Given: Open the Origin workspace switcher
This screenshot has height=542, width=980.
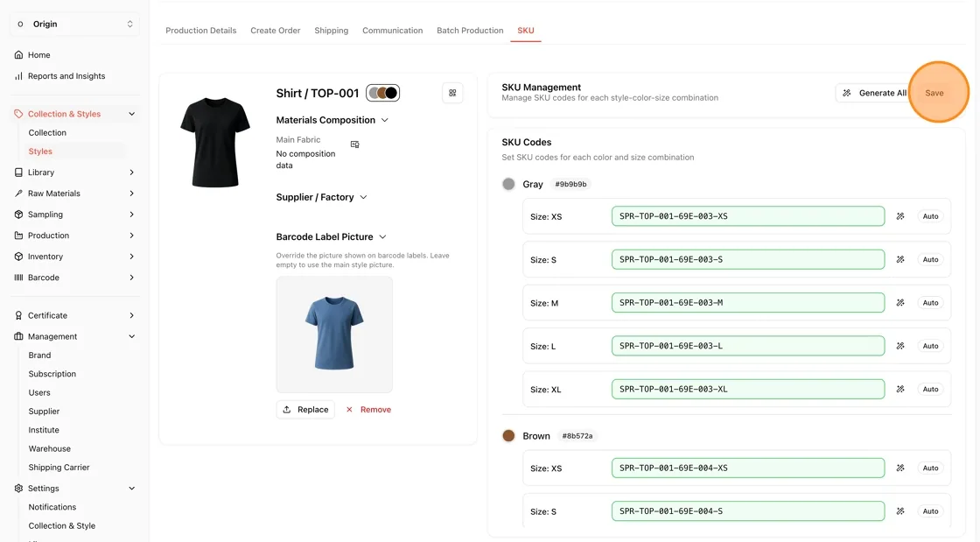Looking at the screenshot, I should point(74,24).
